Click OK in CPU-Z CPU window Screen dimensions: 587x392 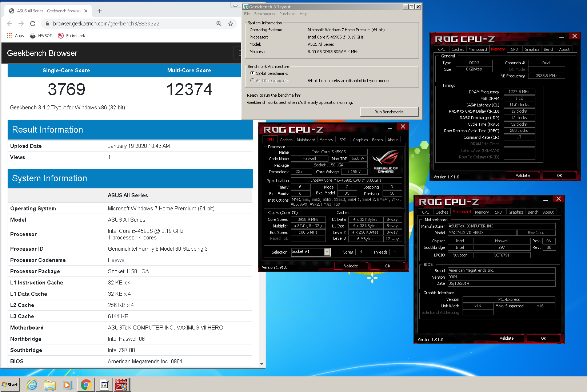click(388, 266)
